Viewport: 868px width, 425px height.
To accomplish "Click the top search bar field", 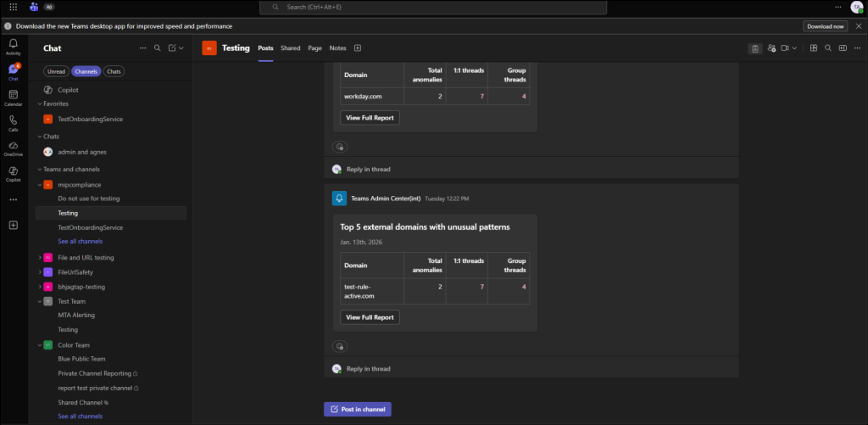I will coord(432,7).
